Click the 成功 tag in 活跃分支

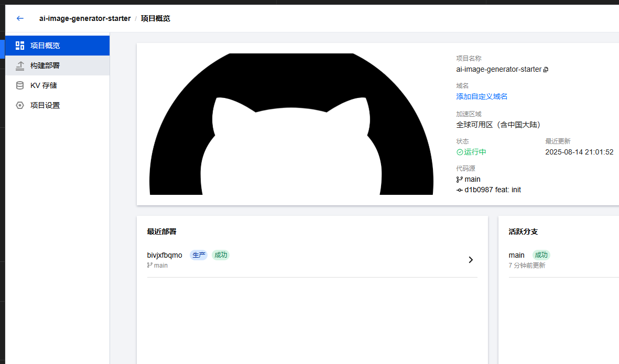click(x=541, y=255)
